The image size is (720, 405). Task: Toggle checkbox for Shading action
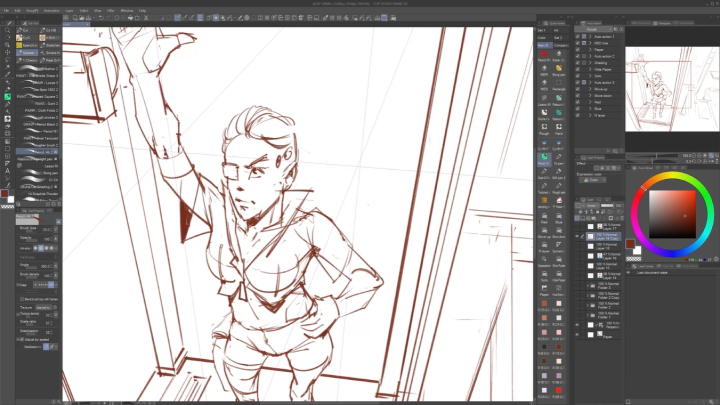click(578, 63)
